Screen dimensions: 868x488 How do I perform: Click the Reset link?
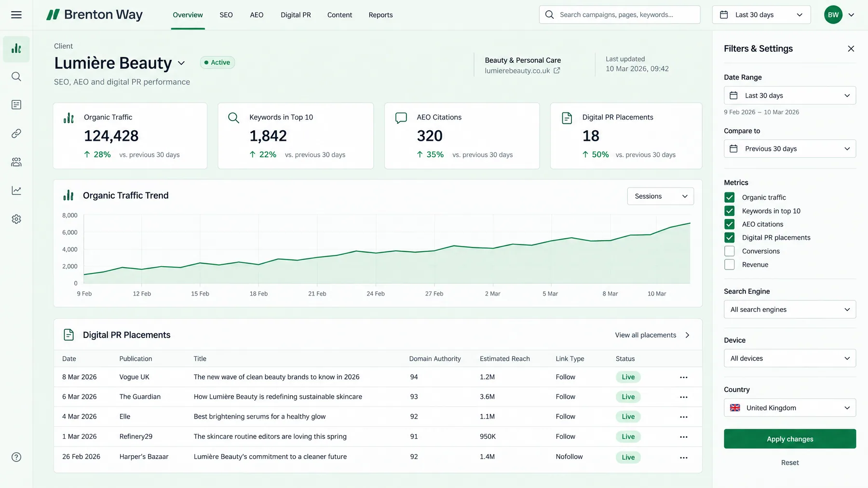point(790,462)
